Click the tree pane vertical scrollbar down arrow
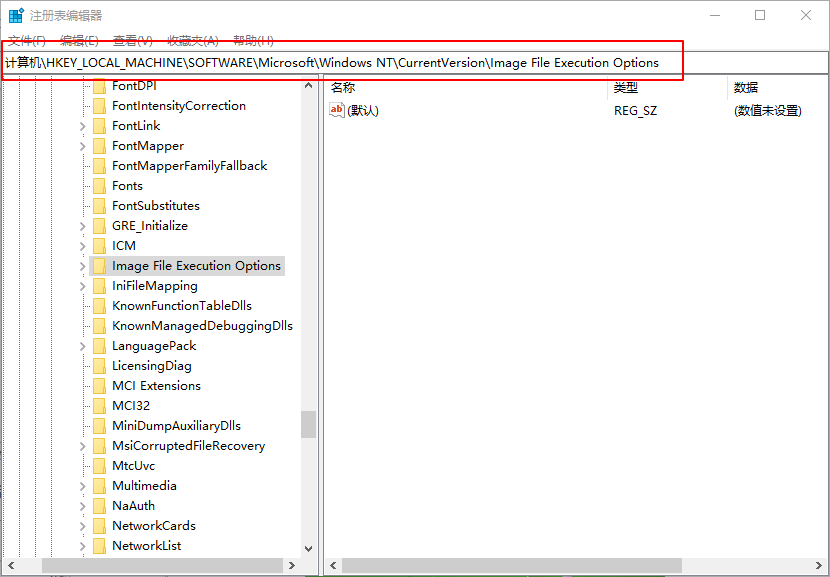The height and width of the screenshot is (577, 830). tap(308, 549)
